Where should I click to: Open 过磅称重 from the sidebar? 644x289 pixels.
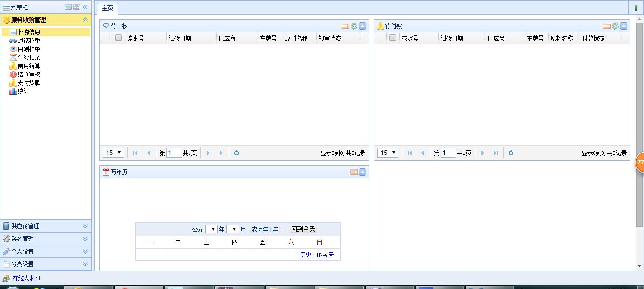[29, 41]
